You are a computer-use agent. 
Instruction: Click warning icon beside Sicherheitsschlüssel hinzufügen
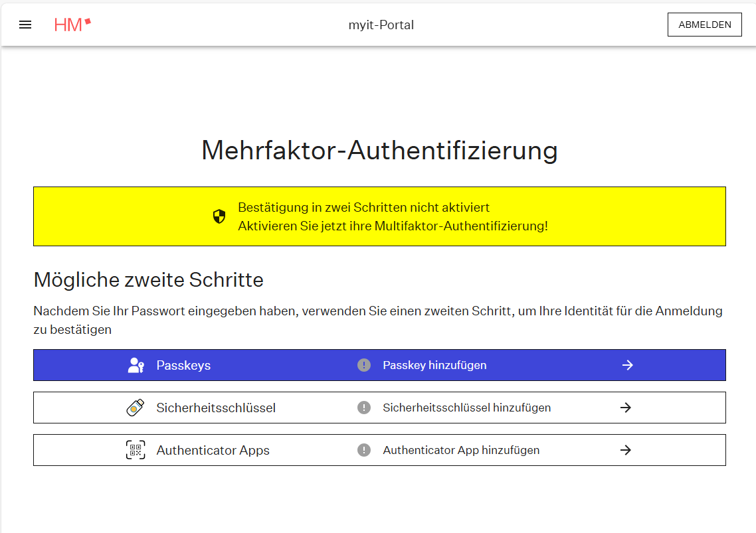[364, 408]
